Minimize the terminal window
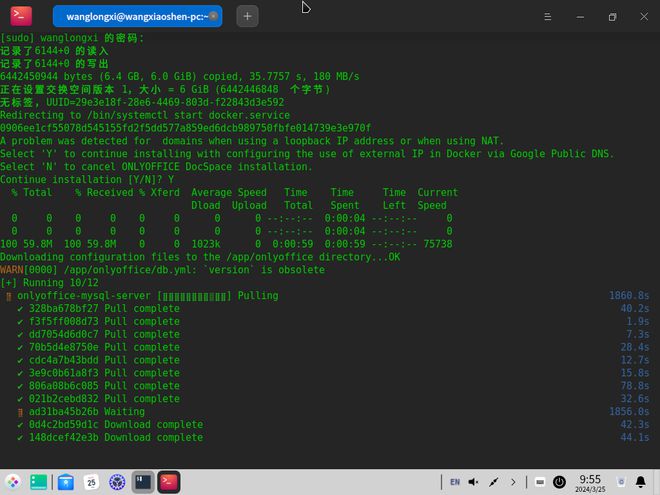 (580, 17)
